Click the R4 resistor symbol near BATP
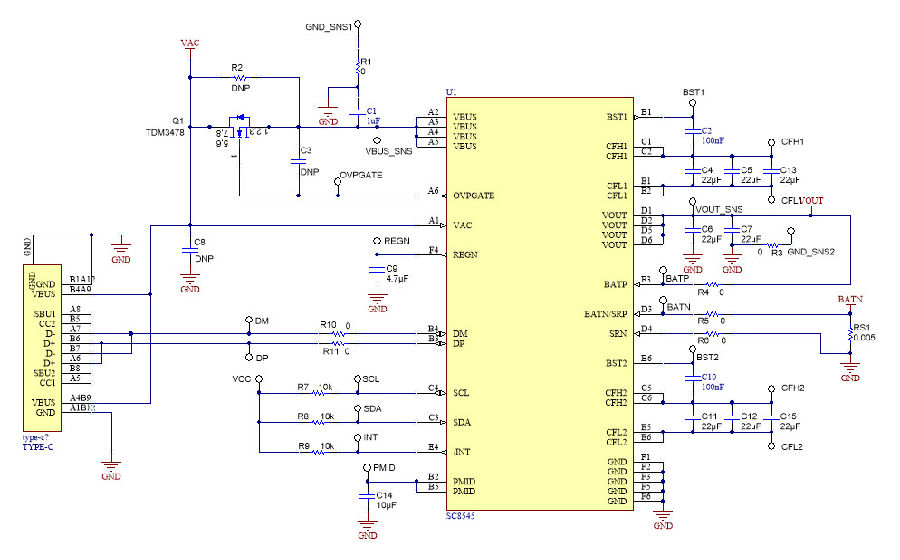 coord(712,284)
